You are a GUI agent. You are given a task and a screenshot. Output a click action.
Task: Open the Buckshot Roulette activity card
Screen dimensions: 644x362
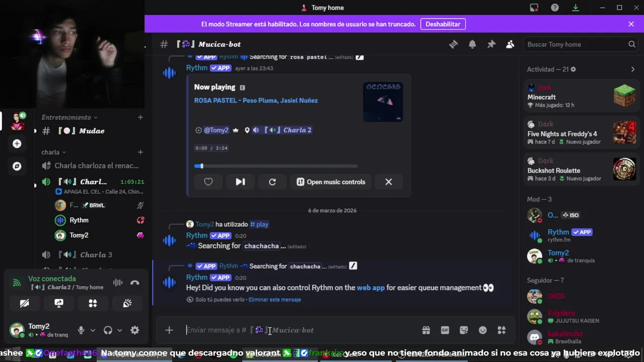tap(581, 170)
